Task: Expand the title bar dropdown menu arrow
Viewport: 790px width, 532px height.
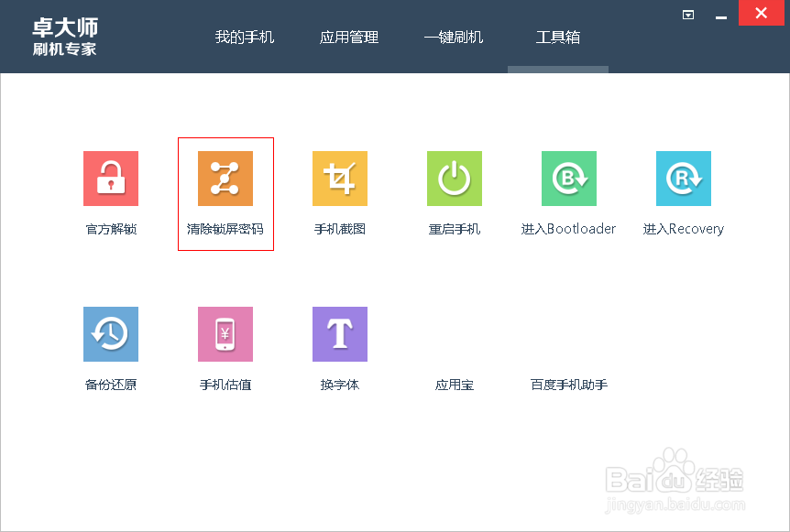Action: click(x=687, y=15)
